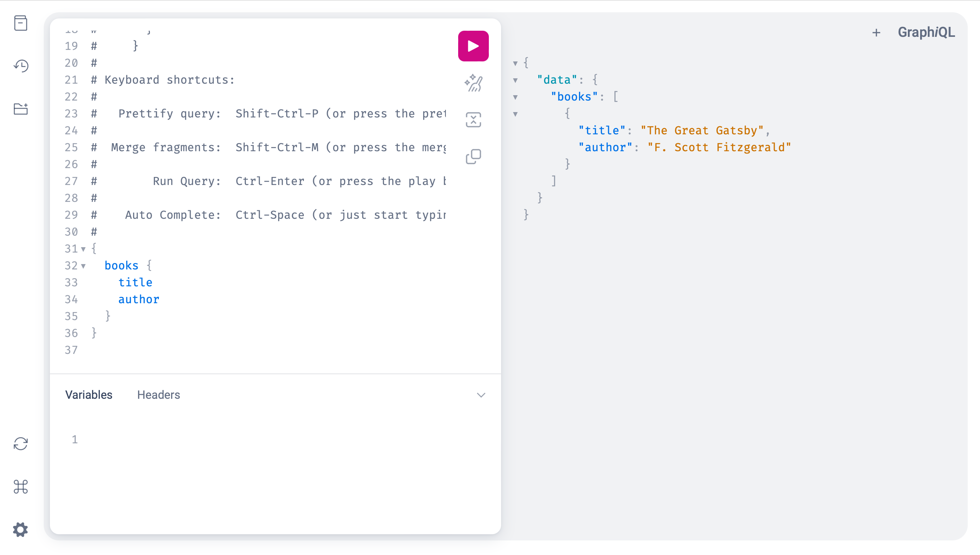Click the Merge fragments comment line
Viewport: 980px width, 555px height.
269,147
